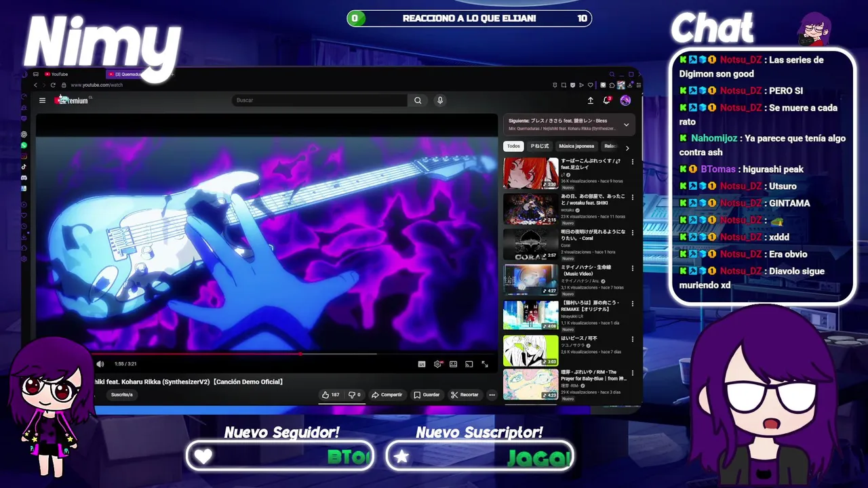Image resolution: width=868 pixels, height=488 pixels.
Task: Open ChatGPT in the browser sidebar
Action: 24,134
